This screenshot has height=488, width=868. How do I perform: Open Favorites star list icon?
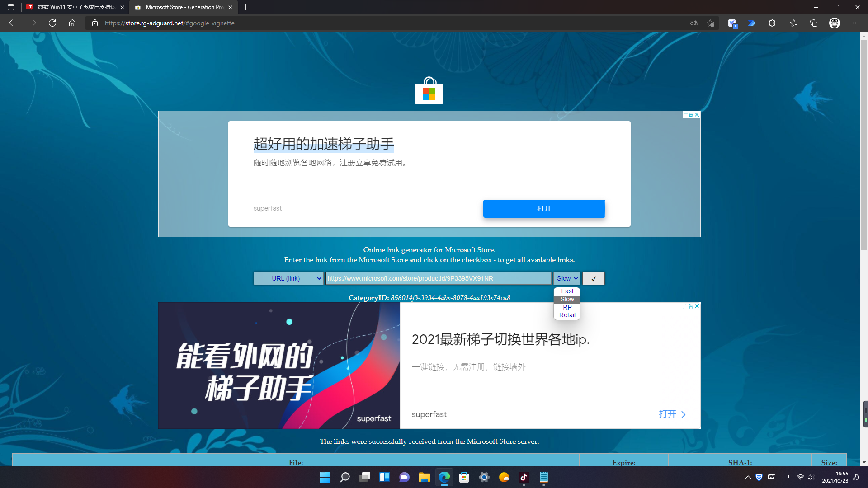[x=794, y=23]
